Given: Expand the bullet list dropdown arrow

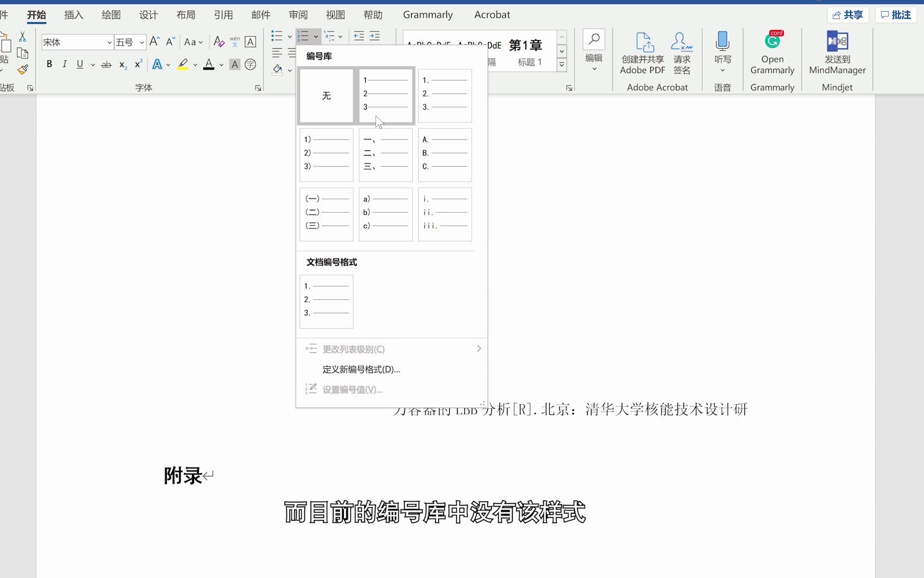Looking at the screenshot, I should pyautogui.click(x=290, y=36).
